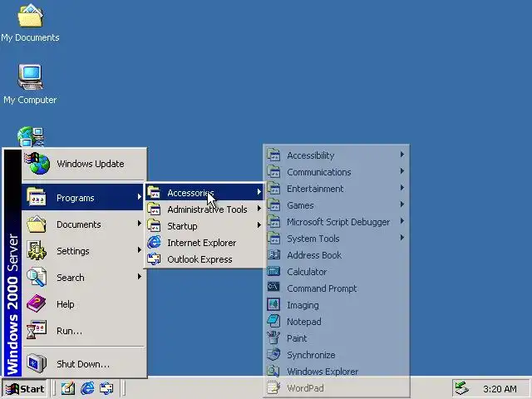
Task: Click the Communications label in Accessories
Action: click(x=319, y=172)
